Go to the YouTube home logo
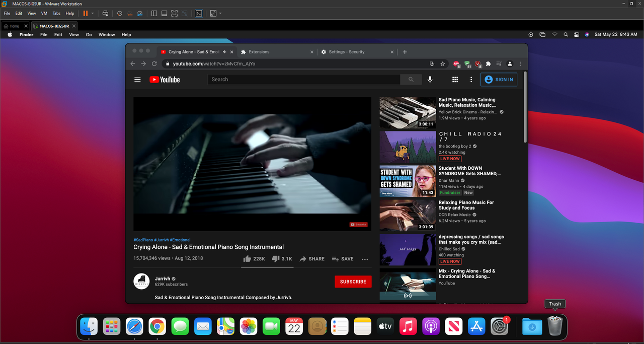The width and height of the screenshot is (644, 344). (x=165, y=80)
